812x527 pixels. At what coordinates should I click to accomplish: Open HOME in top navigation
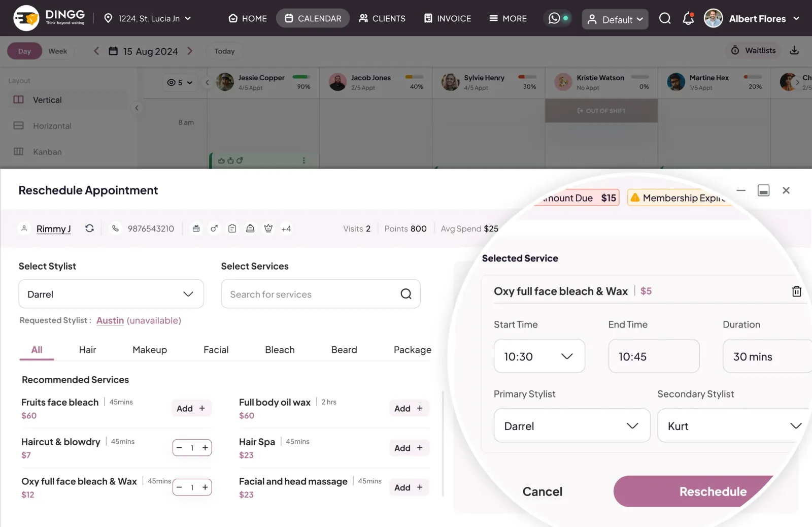pos(248,18)
